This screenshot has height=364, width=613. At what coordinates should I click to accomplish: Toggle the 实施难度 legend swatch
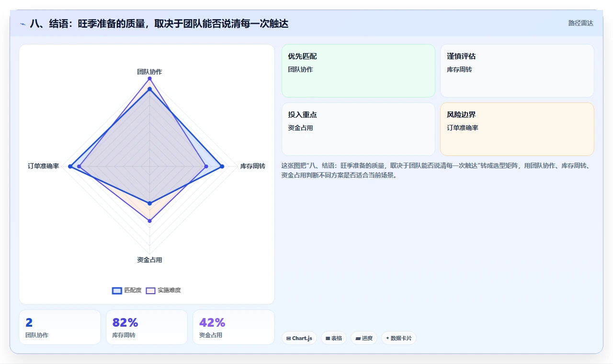[150, 290]
